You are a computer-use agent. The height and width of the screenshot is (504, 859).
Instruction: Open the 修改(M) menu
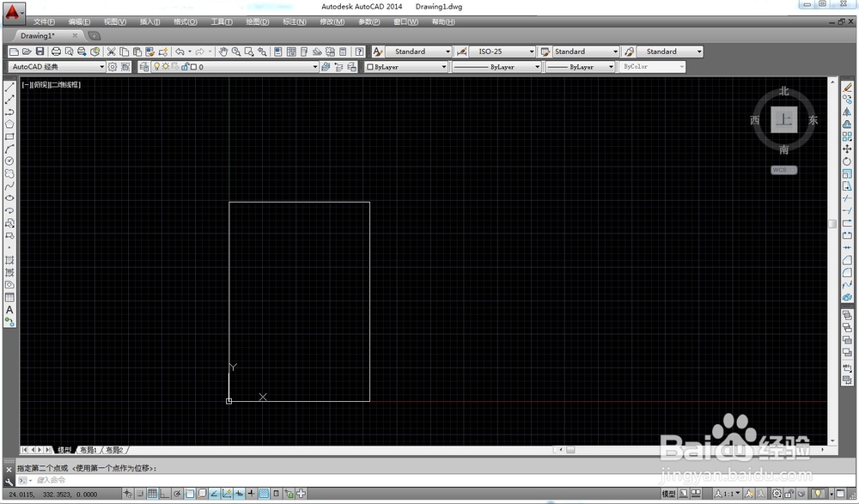332,22
